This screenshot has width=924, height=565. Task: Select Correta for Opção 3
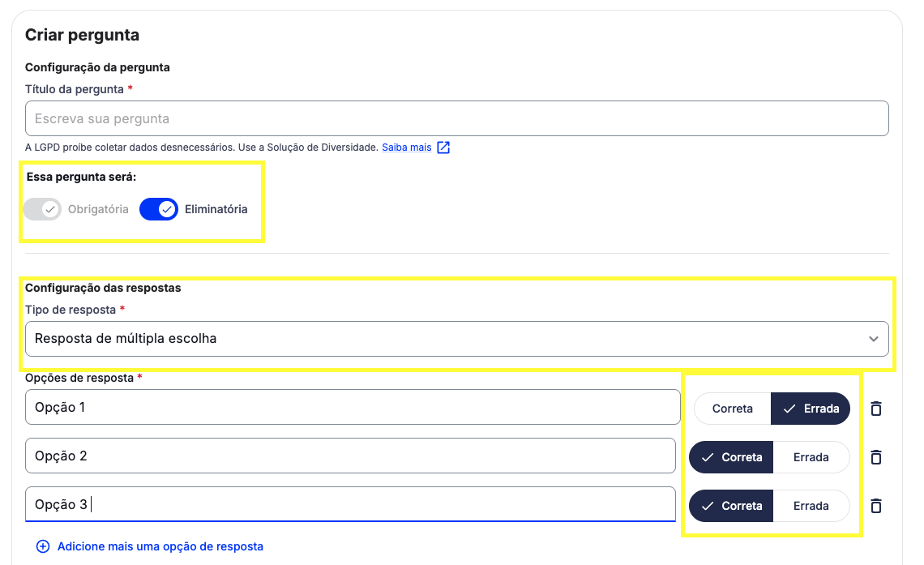731,506
